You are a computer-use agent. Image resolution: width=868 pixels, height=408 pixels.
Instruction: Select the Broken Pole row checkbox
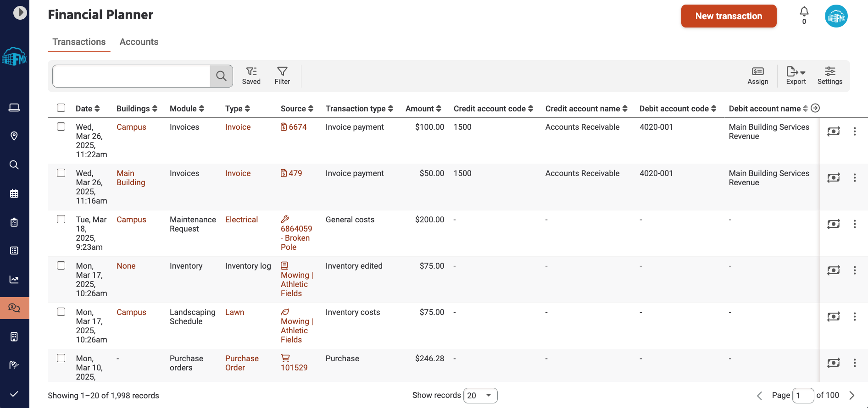[x=61, y=219]
